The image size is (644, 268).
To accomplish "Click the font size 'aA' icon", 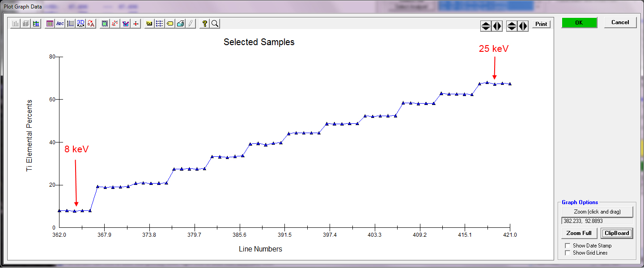I will click(91, 24).
